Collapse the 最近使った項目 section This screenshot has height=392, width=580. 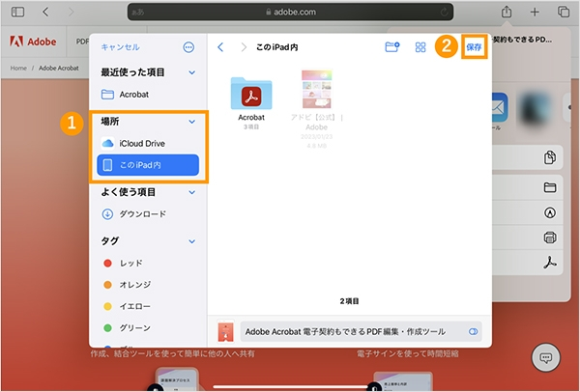(192, 72)
